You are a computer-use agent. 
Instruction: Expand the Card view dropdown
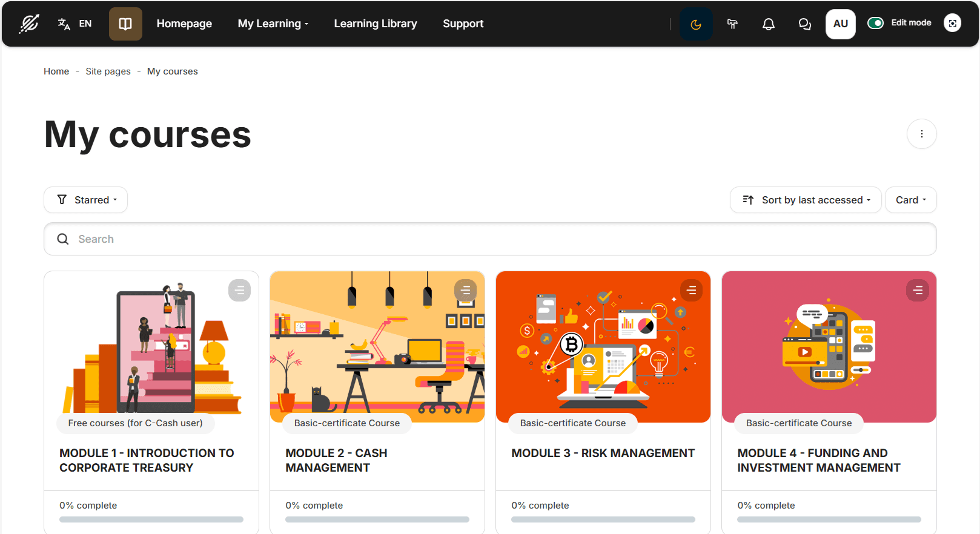910,200
